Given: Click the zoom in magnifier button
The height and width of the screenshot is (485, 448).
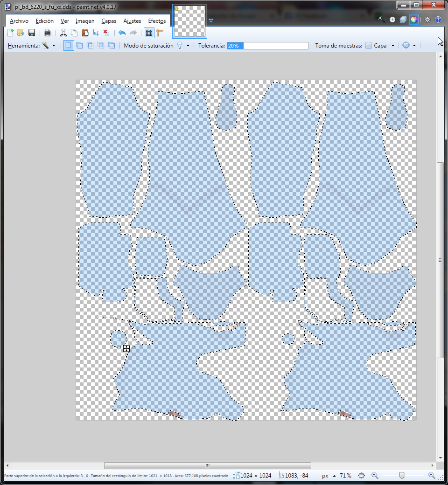Looking at the screenshot, I should [432, 476].
